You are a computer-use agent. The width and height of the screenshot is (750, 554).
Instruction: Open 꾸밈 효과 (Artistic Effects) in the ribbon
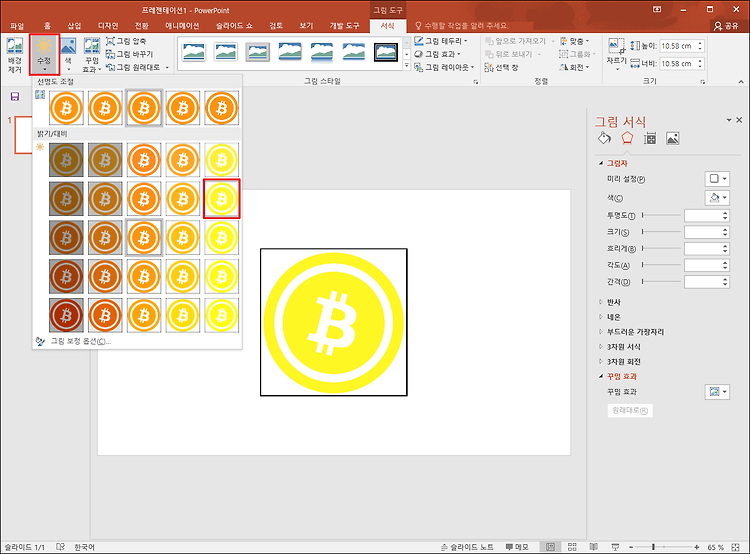pyautogui.click(x=91, y=55)
